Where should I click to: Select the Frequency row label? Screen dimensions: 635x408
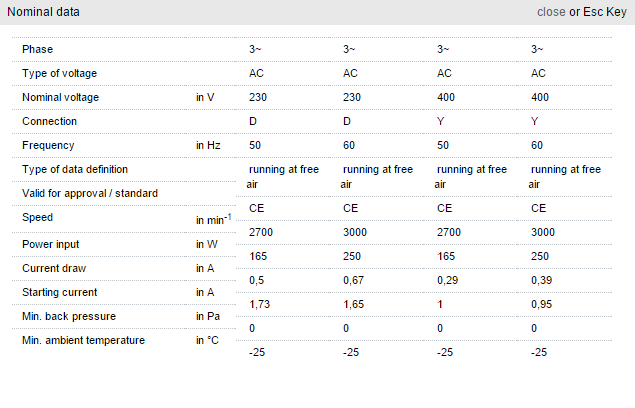(49, 145)
